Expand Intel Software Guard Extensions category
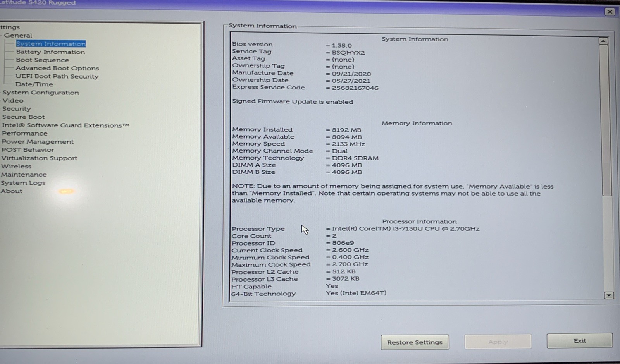 [x=65, y=125]
